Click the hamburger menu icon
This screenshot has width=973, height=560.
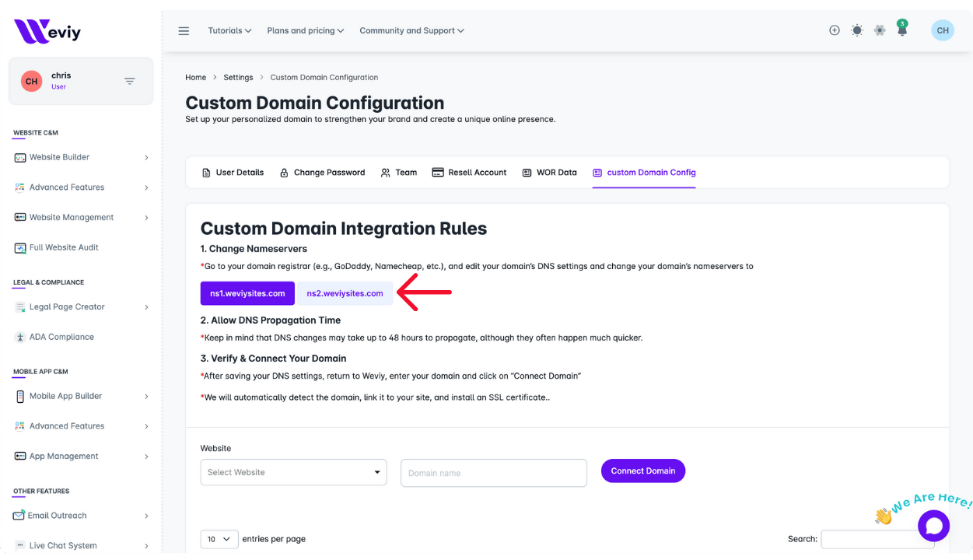pos(184,31)
